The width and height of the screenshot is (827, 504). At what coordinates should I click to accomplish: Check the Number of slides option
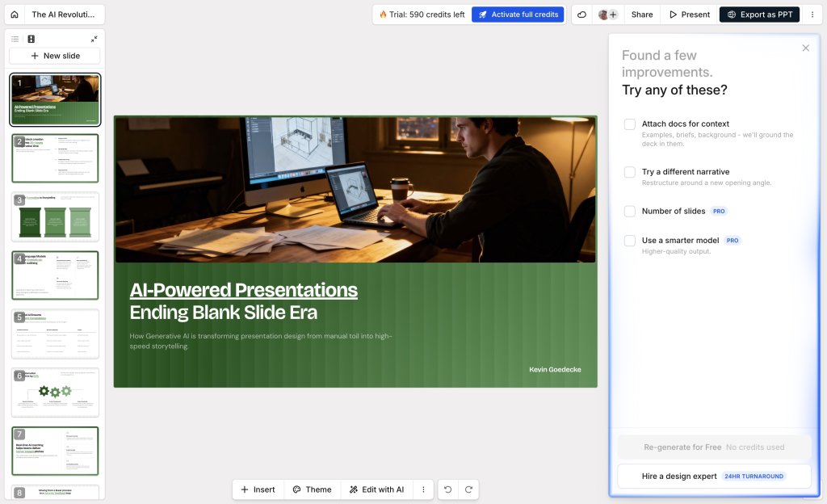(630, 212)
